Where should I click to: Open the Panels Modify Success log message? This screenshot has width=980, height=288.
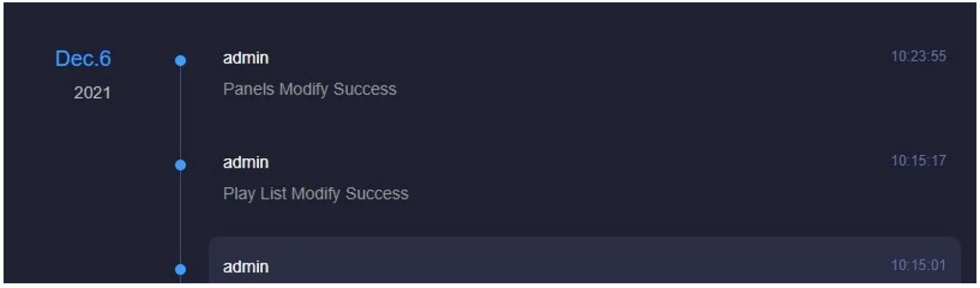pos(310,89)
